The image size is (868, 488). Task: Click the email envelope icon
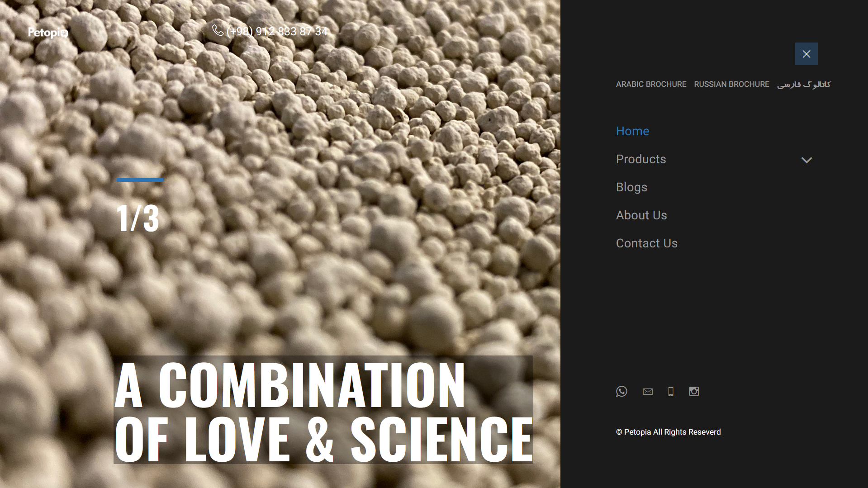tap(648, 392)
